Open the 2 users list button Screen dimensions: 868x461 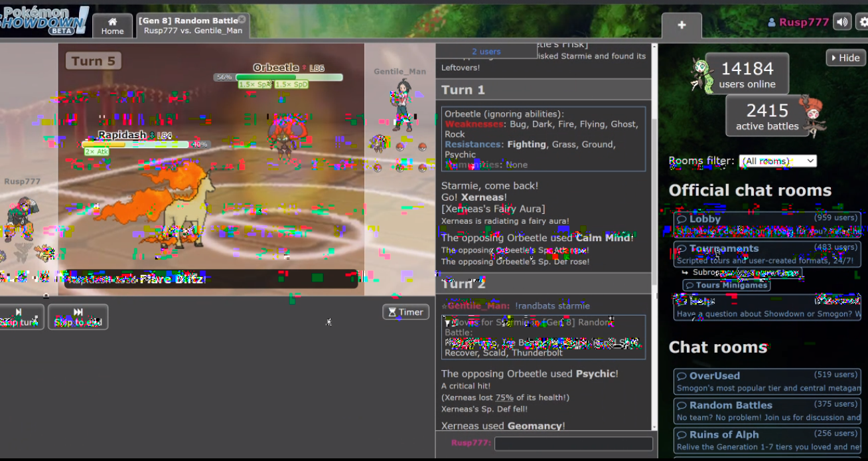486,51
